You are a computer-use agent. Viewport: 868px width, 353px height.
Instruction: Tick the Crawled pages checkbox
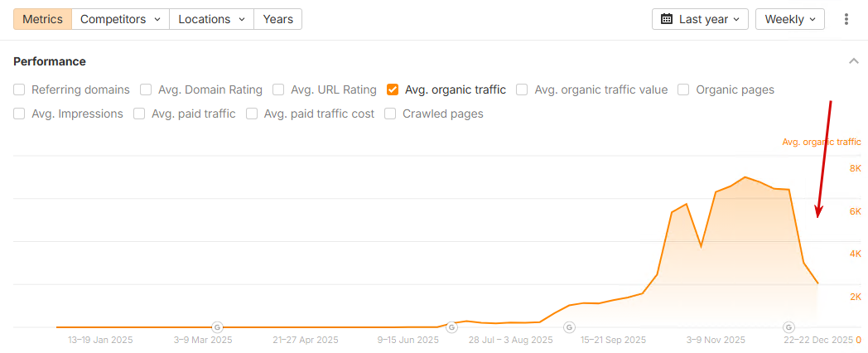coord(390,114)
